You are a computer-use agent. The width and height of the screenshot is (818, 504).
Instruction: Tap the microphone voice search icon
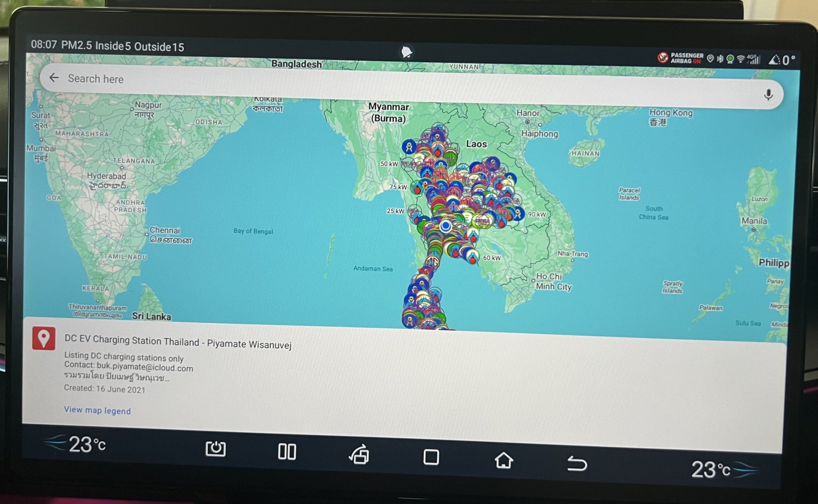[768, 95]
